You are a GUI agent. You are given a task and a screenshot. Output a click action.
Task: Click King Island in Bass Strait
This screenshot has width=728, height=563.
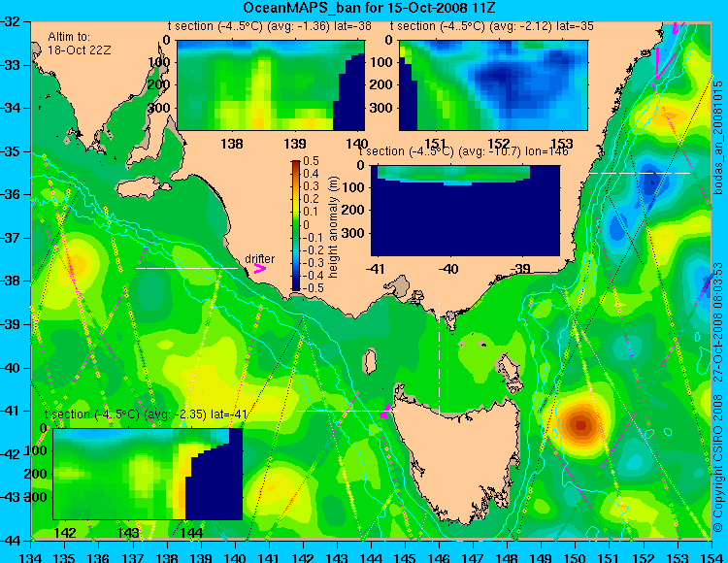pos(370,361)
